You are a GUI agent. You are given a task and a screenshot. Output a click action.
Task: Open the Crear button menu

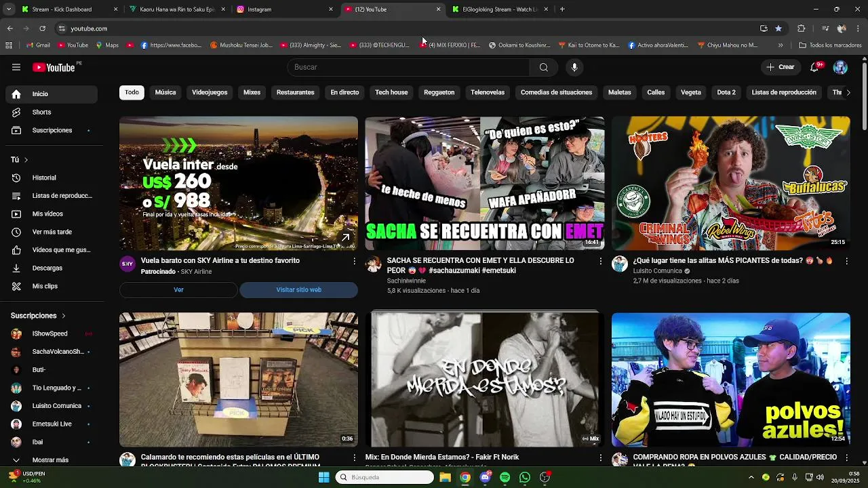[780, 67]
